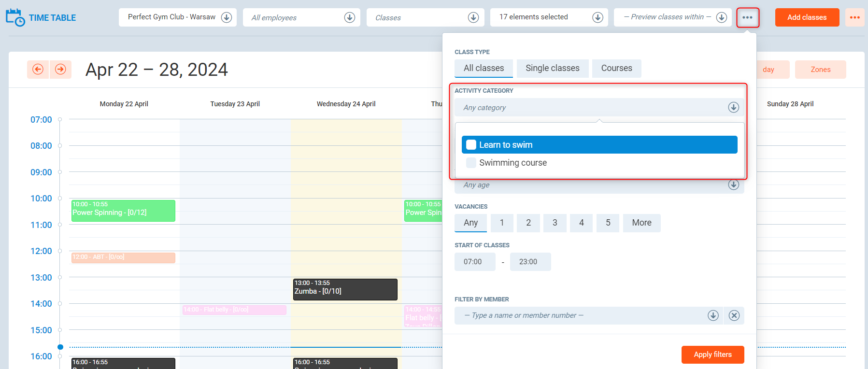Switch to the Courses tab
The image size is (868, 369).
point(616,68)
